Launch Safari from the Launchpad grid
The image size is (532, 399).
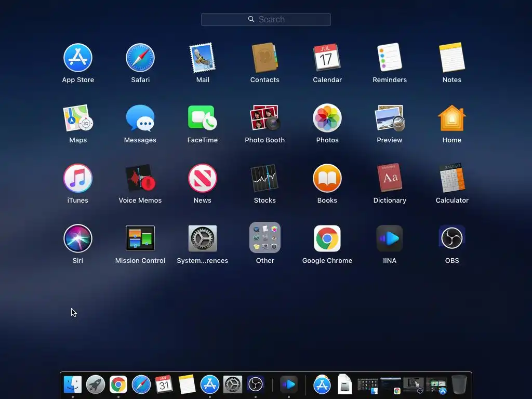pos(140,58)
